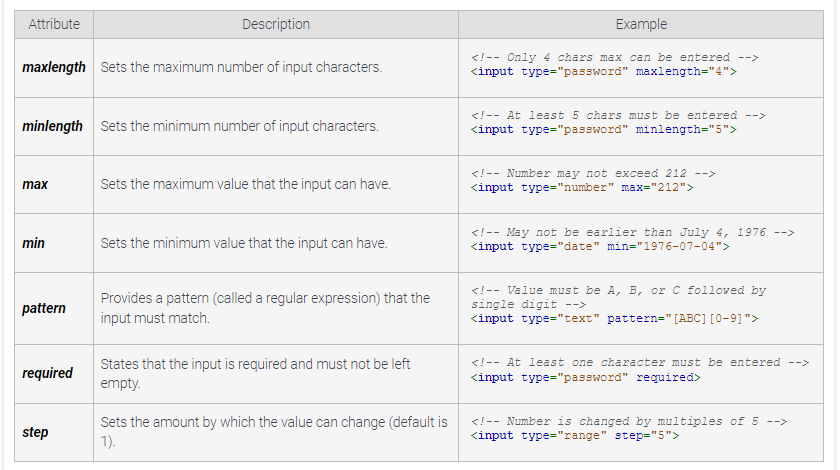Click the required attribute name
Screen dimensions: 840x470
(48, 373)
